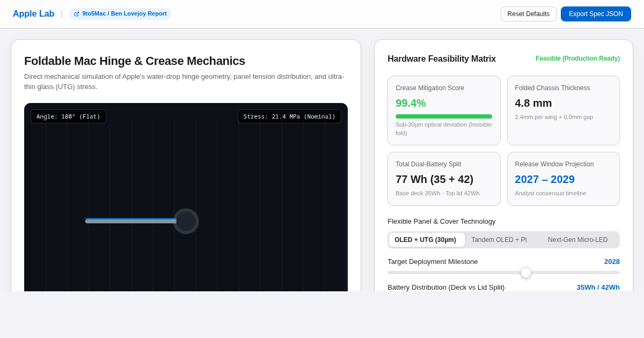Choose Next-Gen Micro-LED panel option

coord(578,240)
